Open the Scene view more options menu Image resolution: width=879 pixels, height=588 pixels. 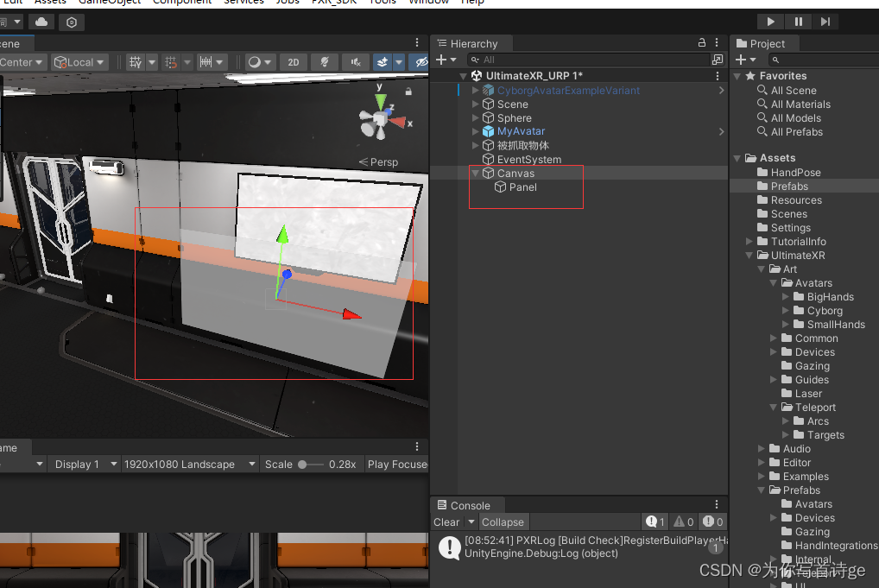tap(416, 42)
